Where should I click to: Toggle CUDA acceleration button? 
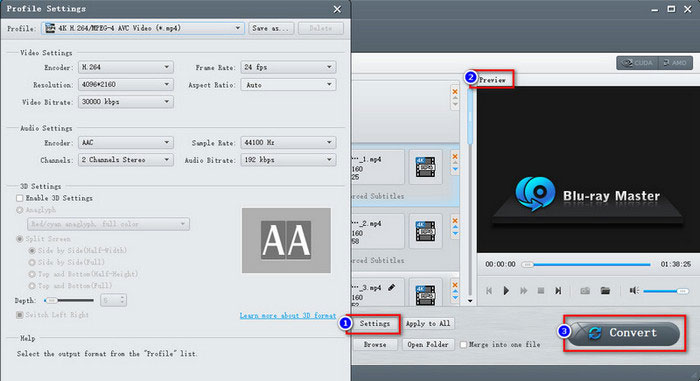tap(638, 63)
